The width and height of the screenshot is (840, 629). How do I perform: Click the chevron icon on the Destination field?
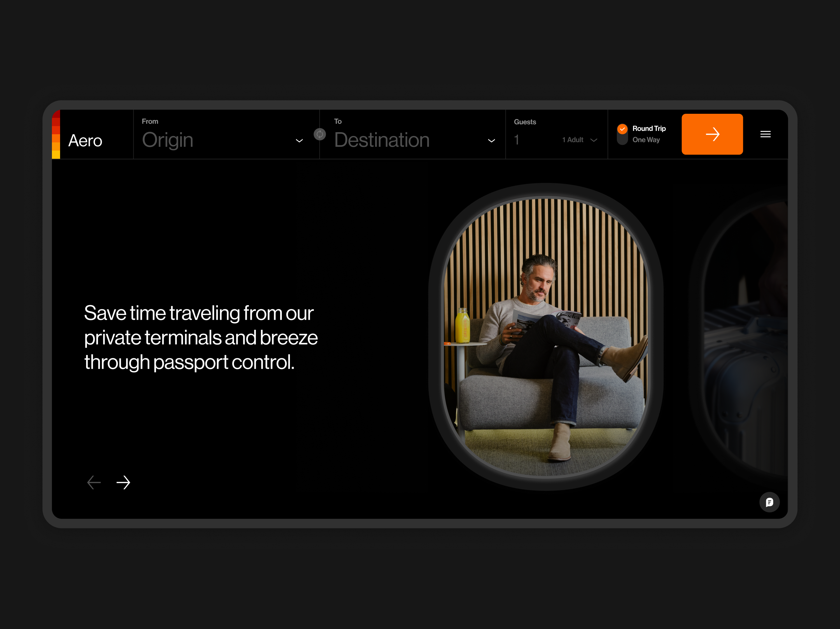pos(492,141)
